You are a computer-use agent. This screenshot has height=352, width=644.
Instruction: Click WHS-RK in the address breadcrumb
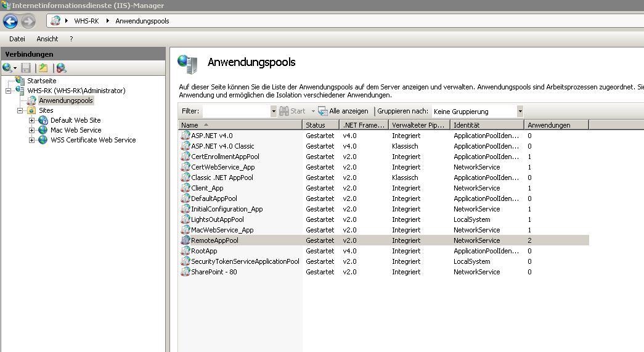pyautogui.click(x=86, y=21)
